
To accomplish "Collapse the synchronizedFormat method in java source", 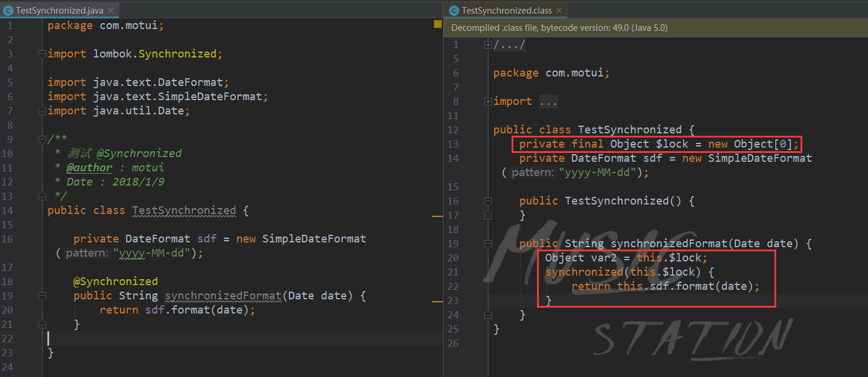I will 42,296.
